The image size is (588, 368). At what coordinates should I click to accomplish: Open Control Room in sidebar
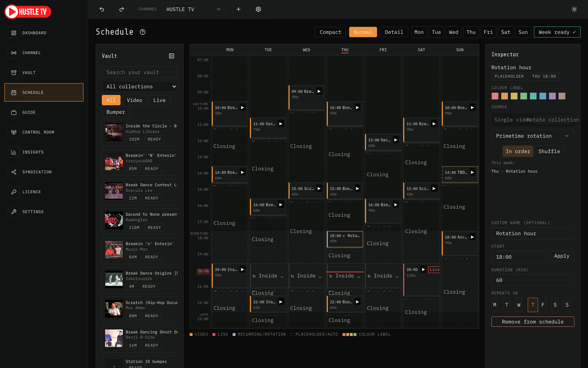coord(44,132)
